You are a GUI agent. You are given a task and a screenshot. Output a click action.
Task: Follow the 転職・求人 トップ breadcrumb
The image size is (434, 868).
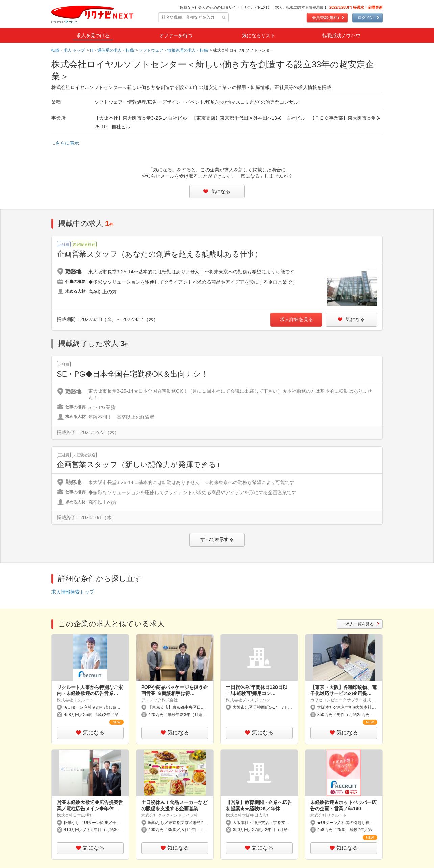tap(68, 50)
